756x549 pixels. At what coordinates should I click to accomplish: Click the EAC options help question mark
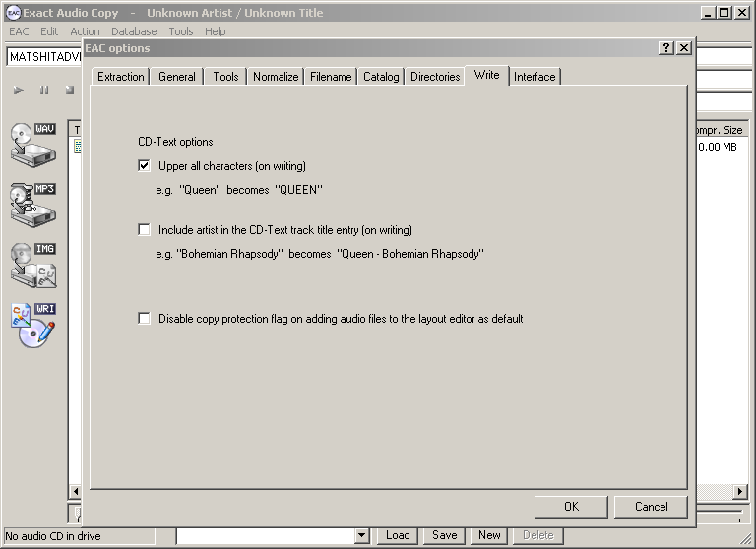(666, 48)
